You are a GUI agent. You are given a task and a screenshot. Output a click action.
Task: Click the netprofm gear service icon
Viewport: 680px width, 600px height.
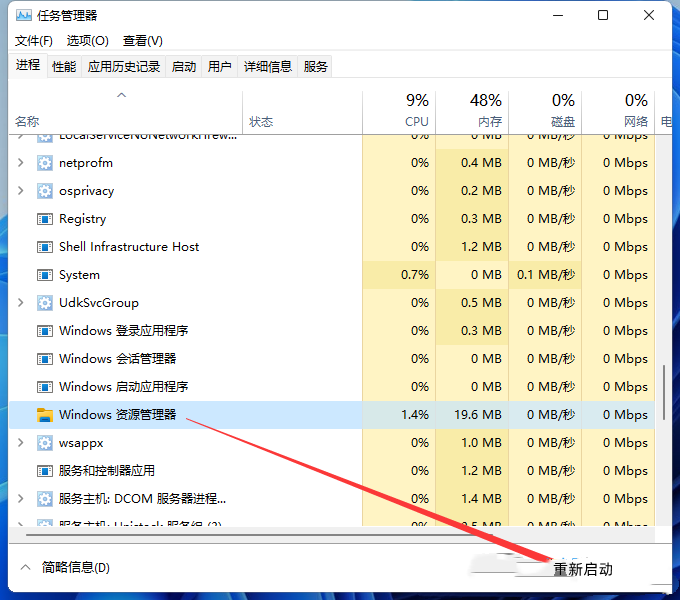point(45,163)
